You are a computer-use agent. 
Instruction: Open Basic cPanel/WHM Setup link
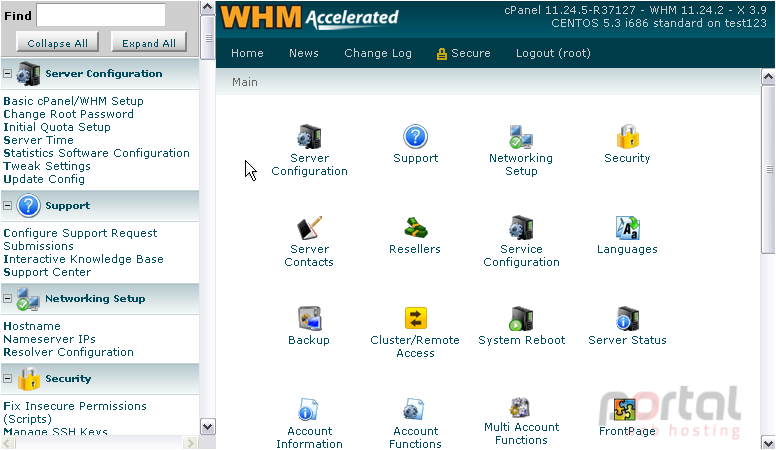click(73, 101)
